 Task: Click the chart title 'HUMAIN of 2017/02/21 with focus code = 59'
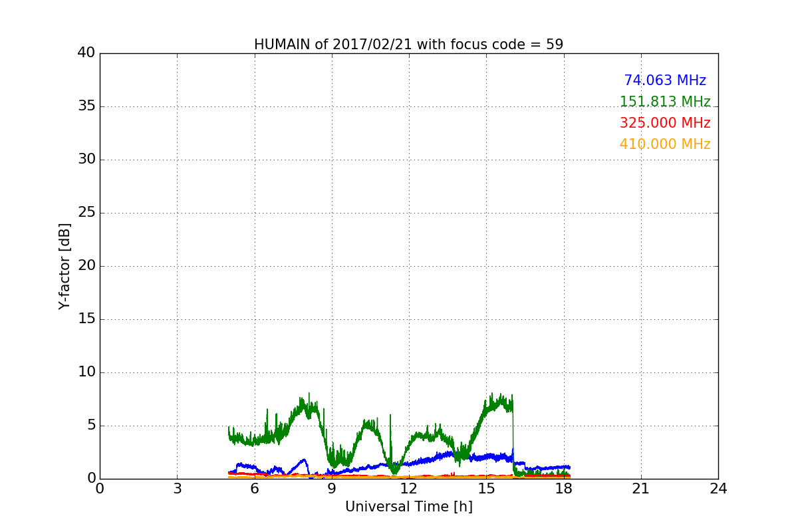pyautogui.click(x=408, y=45)
